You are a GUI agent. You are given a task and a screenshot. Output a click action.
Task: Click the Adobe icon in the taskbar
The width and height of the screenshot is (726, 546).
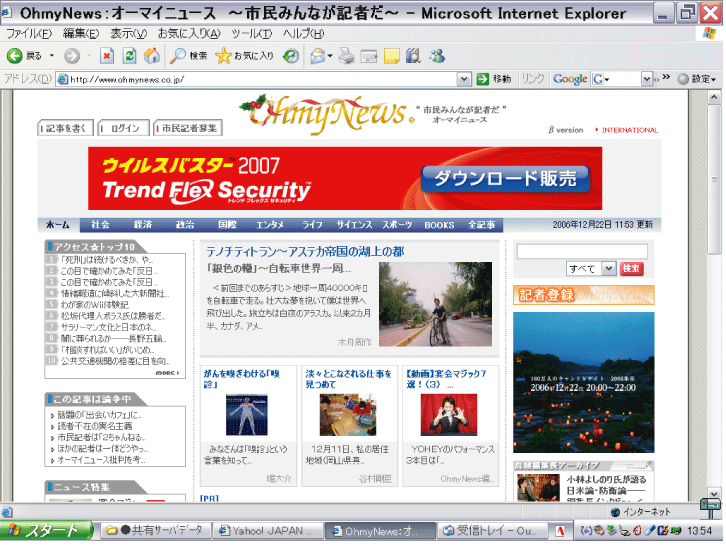click(560, 531)
